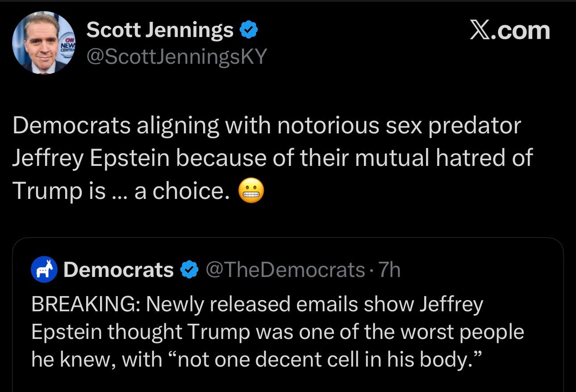This screenshot has height=392, width=576.
Task: Click the grimacing face emoji
Action: pos(251,191)
